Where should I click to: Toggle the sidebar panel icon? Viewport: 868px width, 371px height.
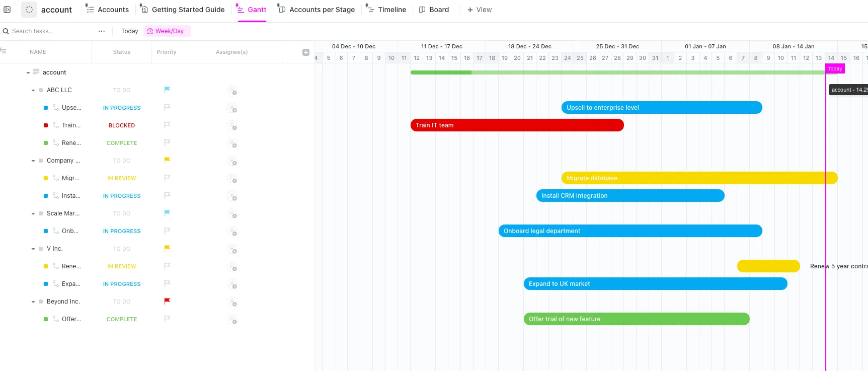point(7,10)
